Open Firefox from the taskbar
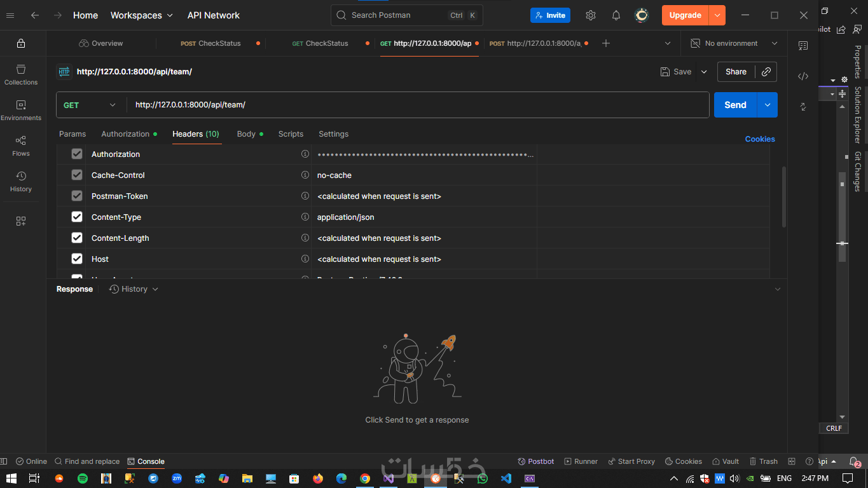Image resolution: width=868 pixels, height=488 pixels. point(318,478)
